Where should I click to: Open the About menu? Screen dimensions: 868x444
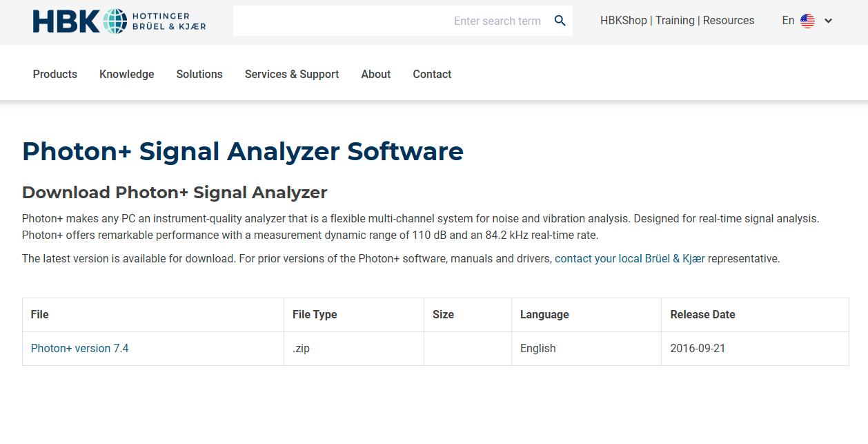(375, 74)
